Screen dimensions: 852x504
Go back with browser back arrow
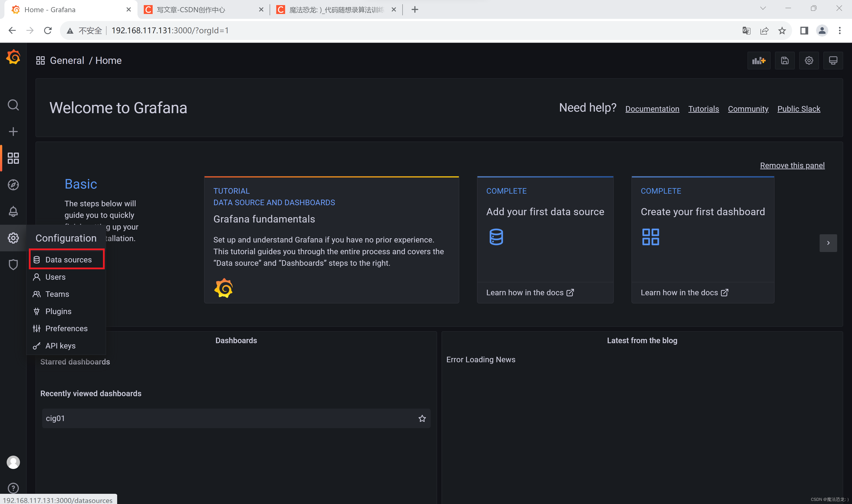point(12,31)
